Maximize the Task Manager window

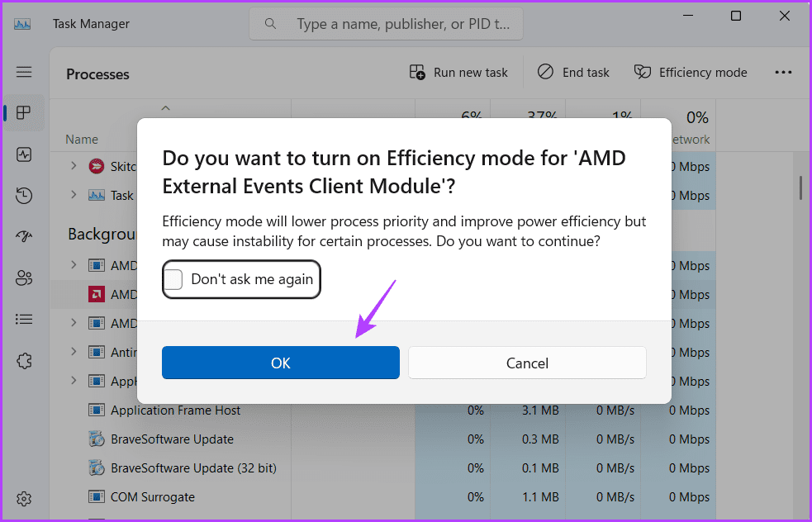click(x=736, y=16)
